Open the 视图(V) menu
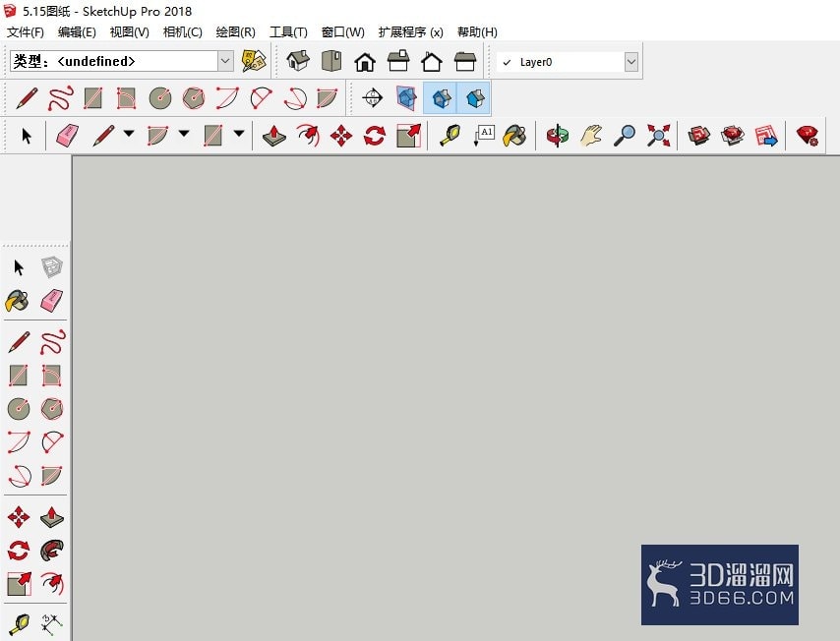Viewport: 840px width, 641px height. [129, 32]
